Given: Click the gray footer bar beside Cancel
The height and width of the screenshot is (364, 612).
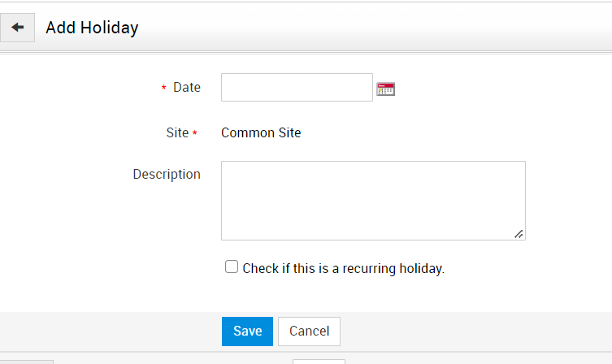Looking at the screenshot, I should [471, 331].
